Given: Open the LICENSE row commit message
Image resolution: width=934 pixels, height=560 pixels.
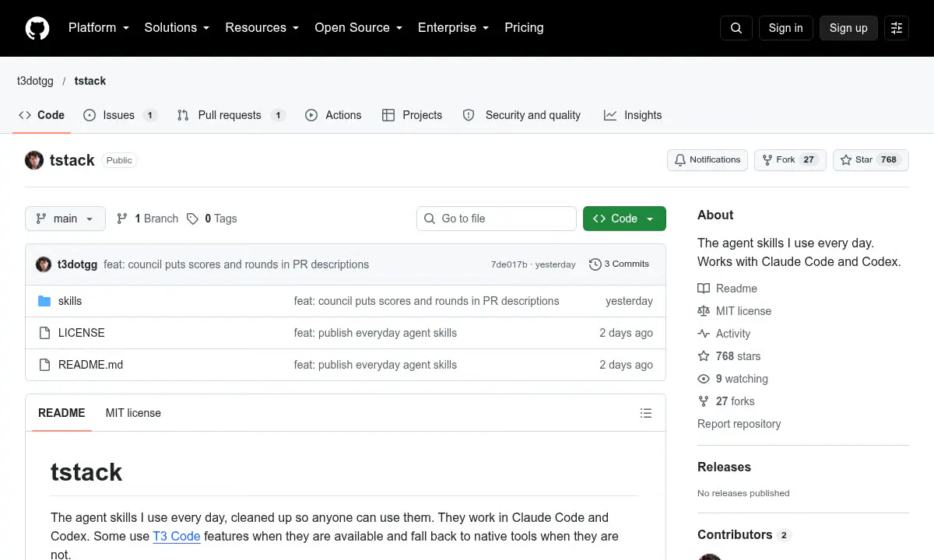Looking at the screenshot, I should pyautogui.click(x=375, y=333).
